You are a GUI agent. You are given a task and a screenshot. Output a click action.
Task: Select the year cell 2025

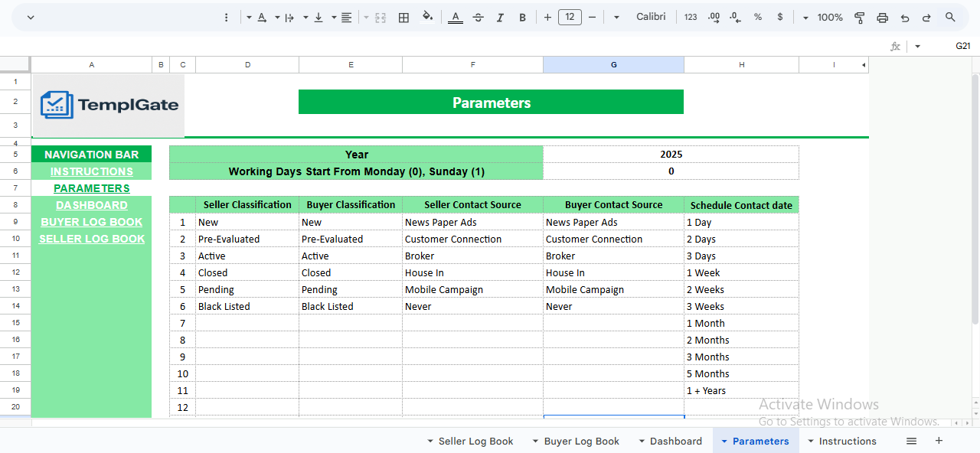pyautogui.click(x=671, y=155)
